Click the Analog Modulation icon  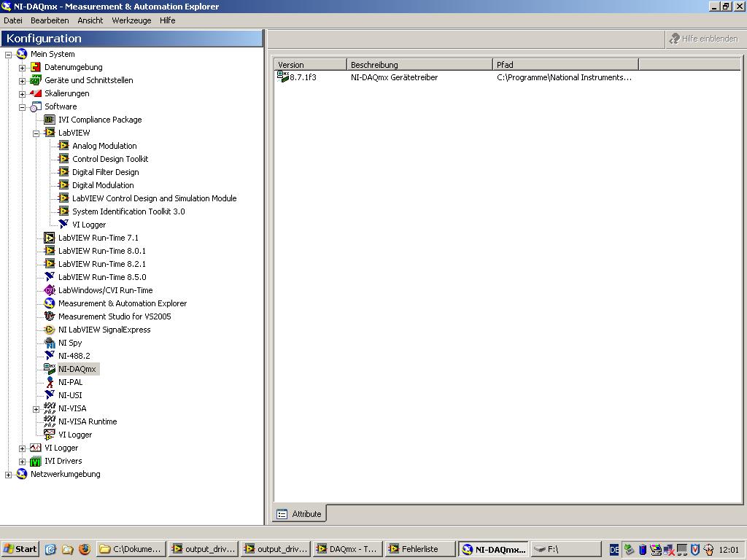point(63,146)
